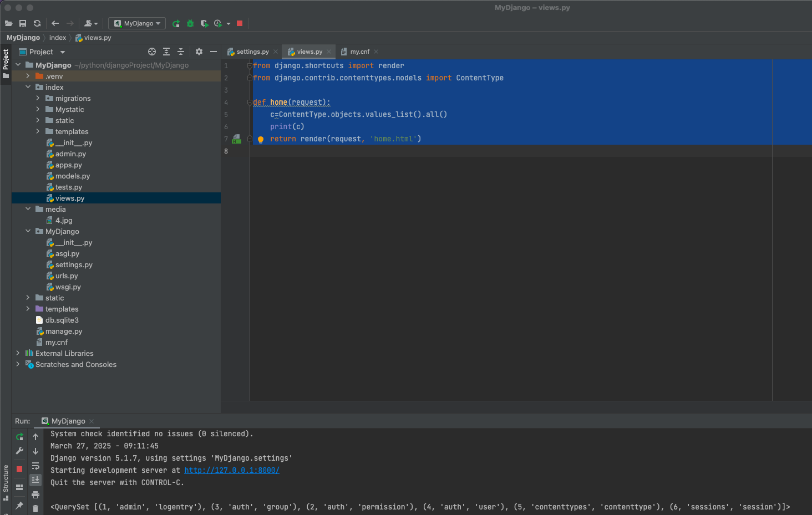
Task: Open the dropdown arrow beside profile icon
Action: click(229, 24)
